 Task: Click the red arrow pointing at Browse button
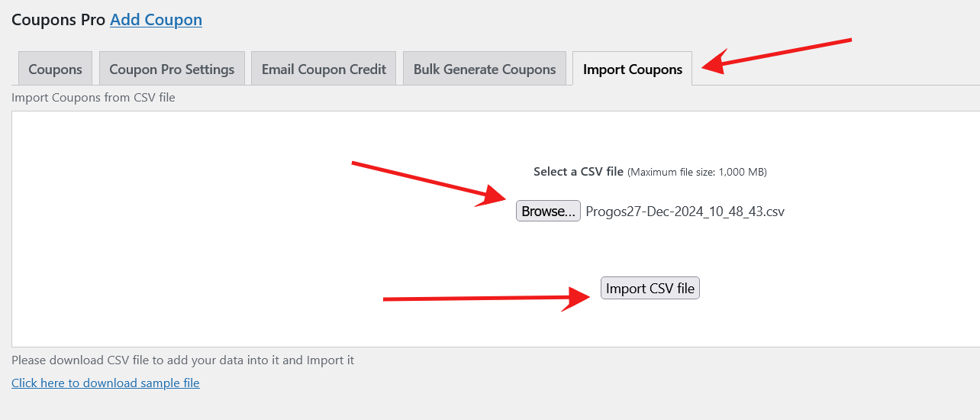tap(427, 184)
